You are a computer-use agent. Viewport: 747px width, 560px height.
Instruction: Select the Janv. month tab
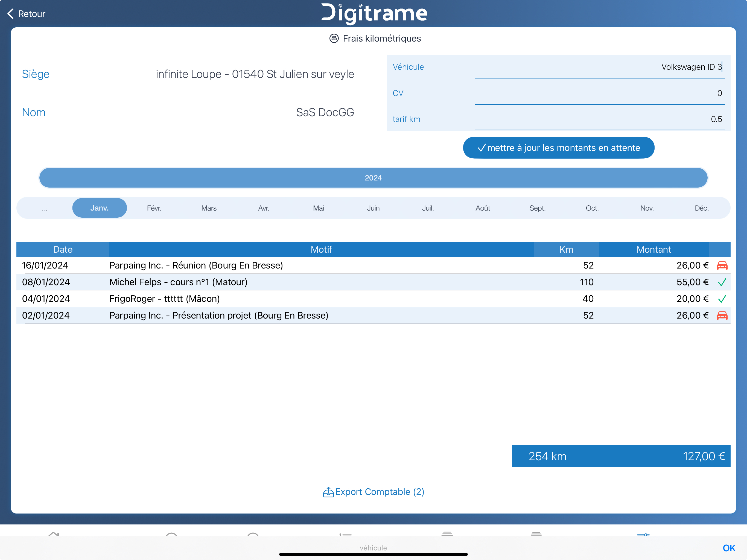pyautogui.click(x=99, y=208)
